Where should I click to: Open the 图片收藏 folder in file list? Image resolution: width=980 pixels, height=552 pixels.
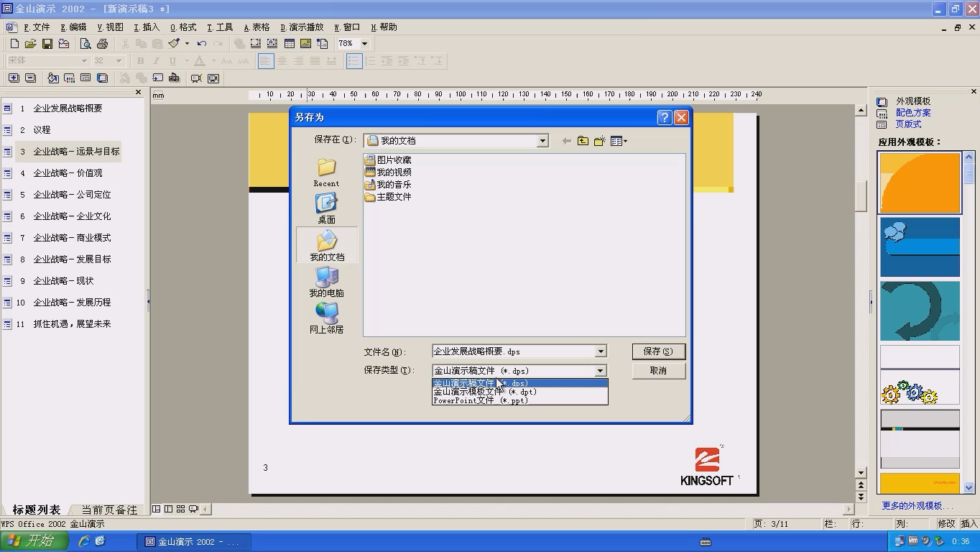coord(388,160)
